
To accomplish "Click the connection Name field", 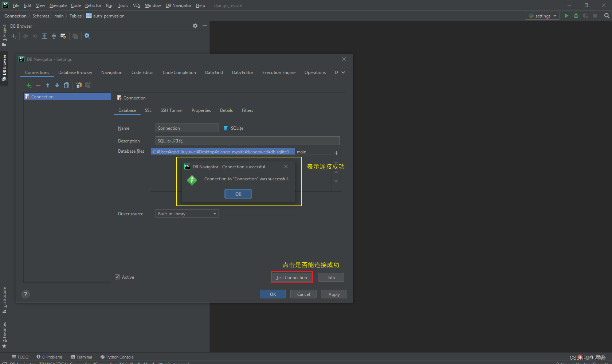I will coord(187,128).
